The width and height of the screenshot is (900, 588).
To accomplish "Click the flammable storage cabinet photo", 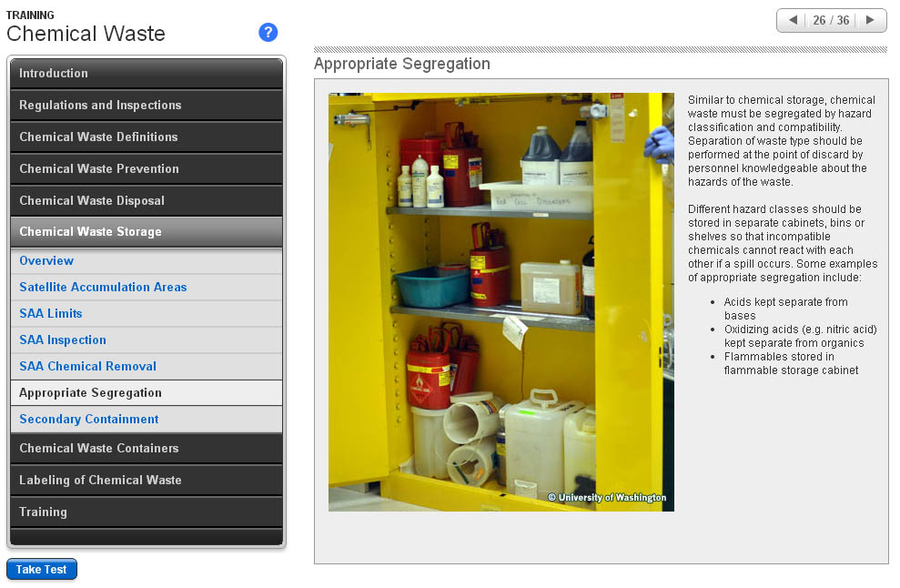I will (x=501, y=301).
